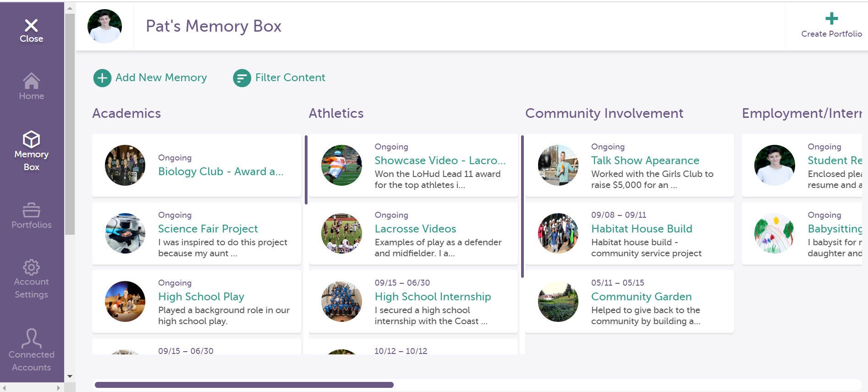The width and height of the screenshot is (868, 392).
Task: Open Science Fair Project microscope thumbnail
Action: pos(125,233)
